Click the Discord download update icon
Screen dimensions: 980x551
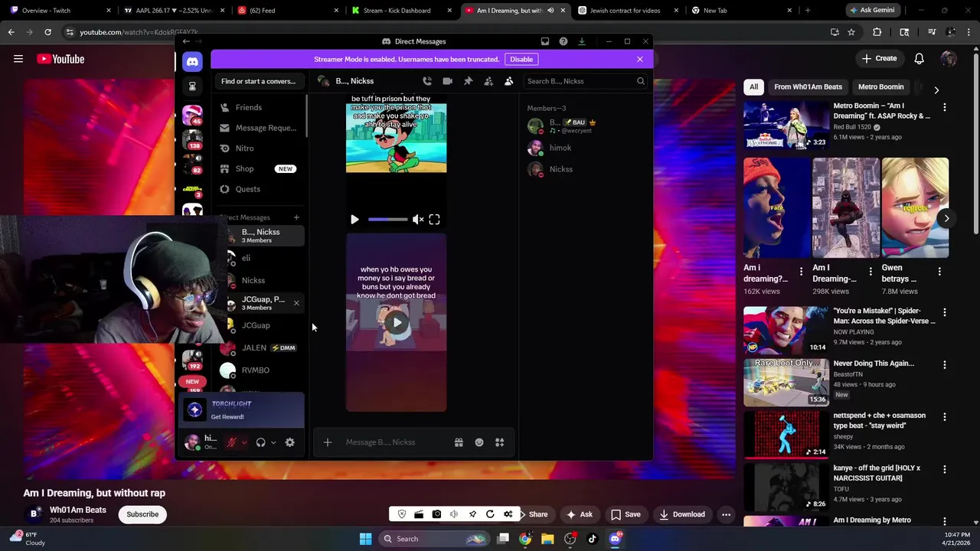[582, 41]
